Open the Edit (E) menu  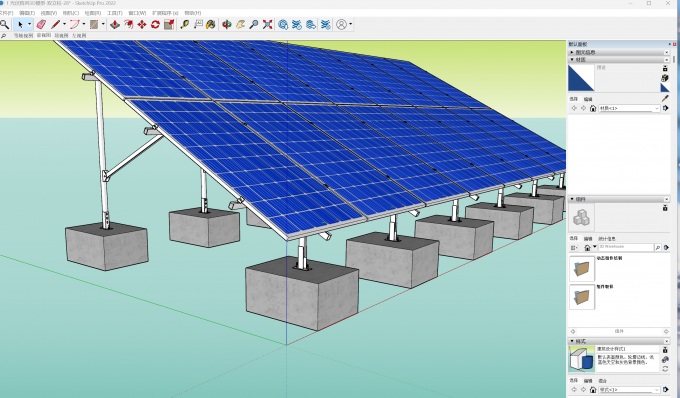point(27,13)
